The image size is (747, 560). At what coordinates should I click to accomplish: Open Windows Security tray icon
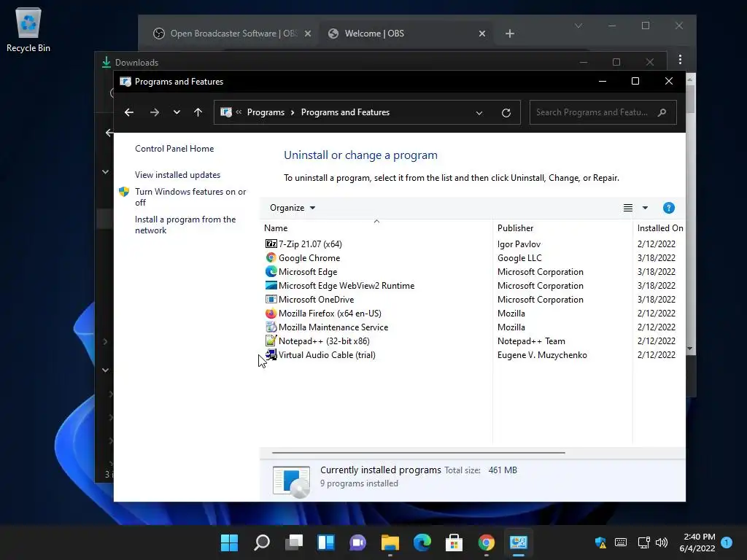(600, 542)
